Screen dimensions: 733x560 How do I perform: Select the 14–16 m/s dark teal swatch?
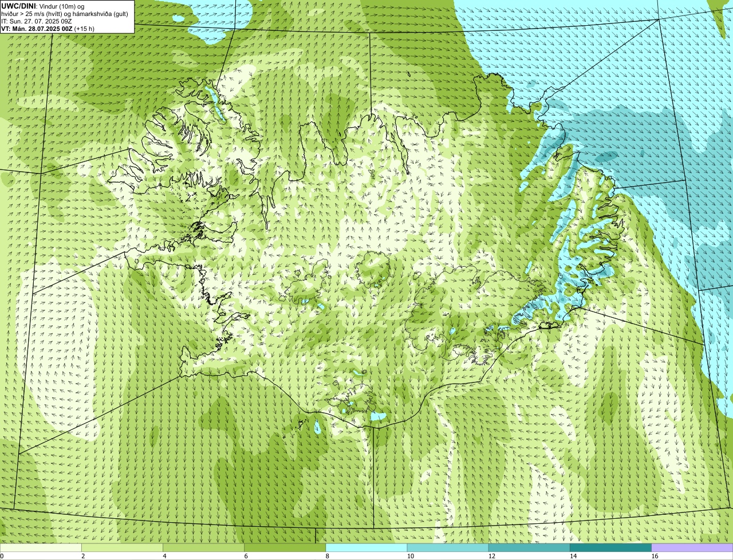click(610, 547)
